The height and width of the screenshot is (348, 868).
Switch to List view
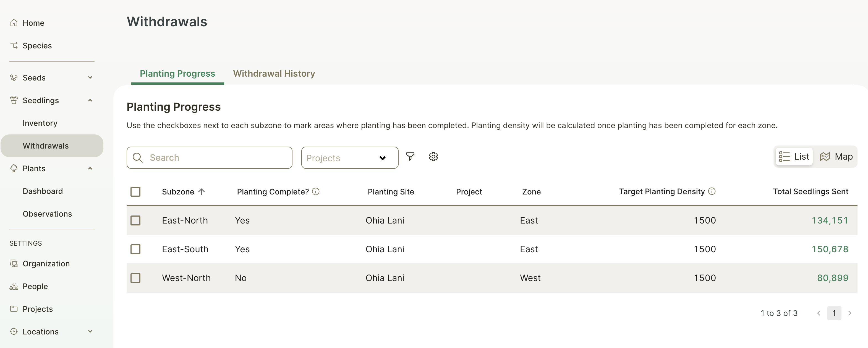click(794, 157)
